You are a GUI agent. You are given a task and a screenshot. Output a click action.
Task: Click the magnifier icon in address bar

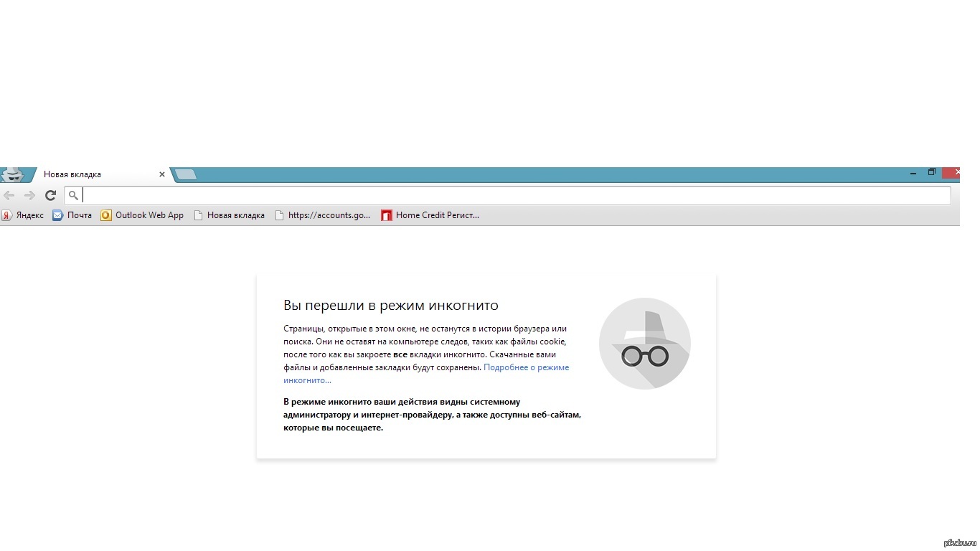tap(73, 195)
